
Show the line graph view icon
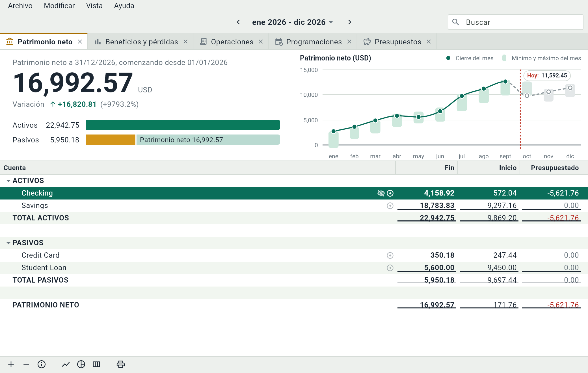click(x=66, y=364)
